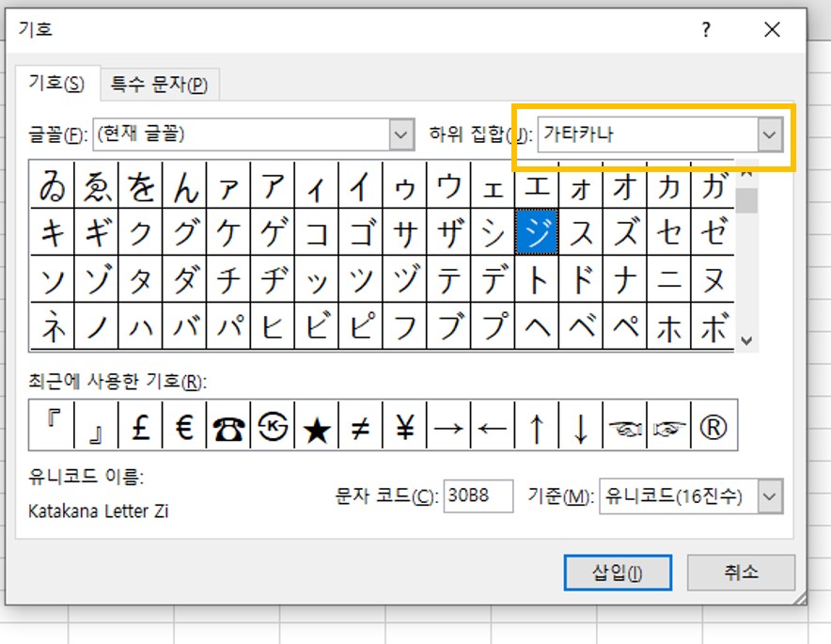Select the hiragana ゐ character
The height and width of the screenshot is (644, 831).
click(x=53, y=185)
